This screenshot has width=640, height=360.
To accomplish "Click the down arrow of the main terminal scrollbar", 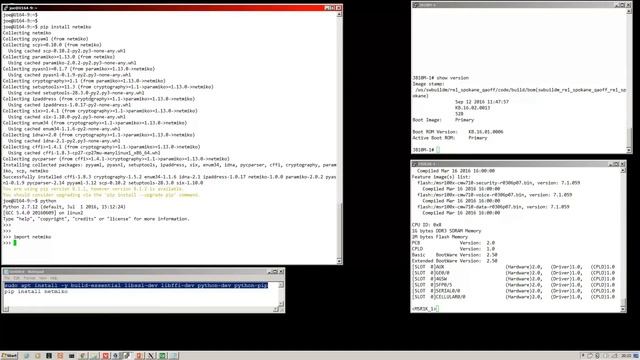I will (339, 260).
